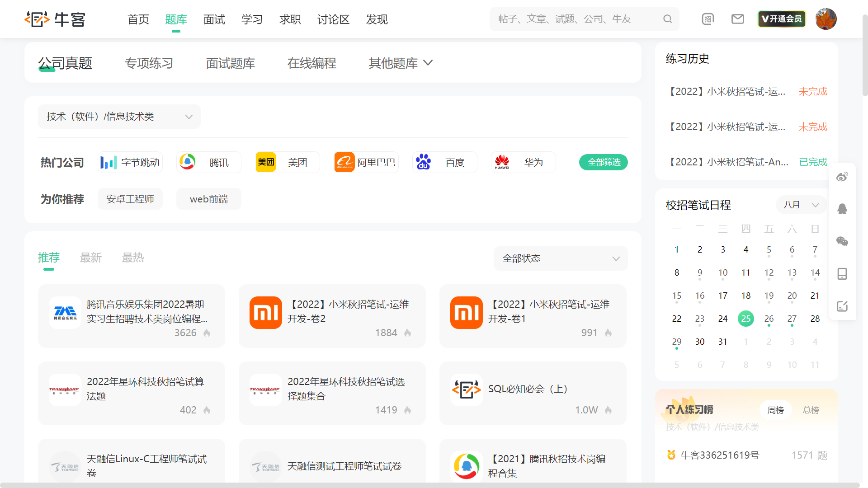
Task: Open the 全部状态 filter dropdown
Action: [x=561, y=258]
